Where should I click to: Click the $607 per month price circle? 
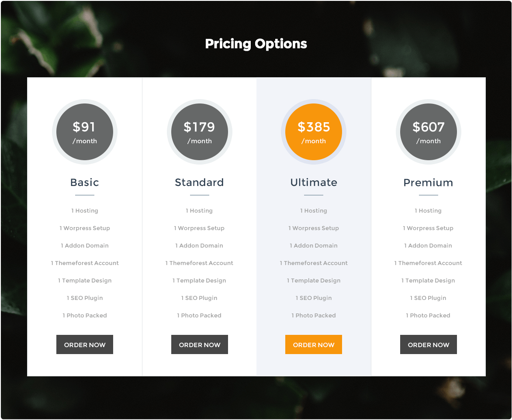click(x=429, y=132)
